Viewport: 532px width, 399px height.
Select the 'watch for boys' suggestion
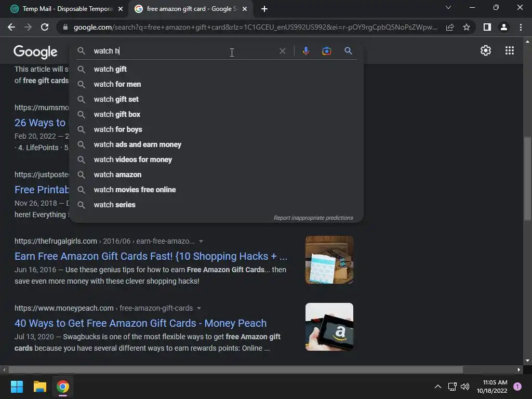click(217, 129)
